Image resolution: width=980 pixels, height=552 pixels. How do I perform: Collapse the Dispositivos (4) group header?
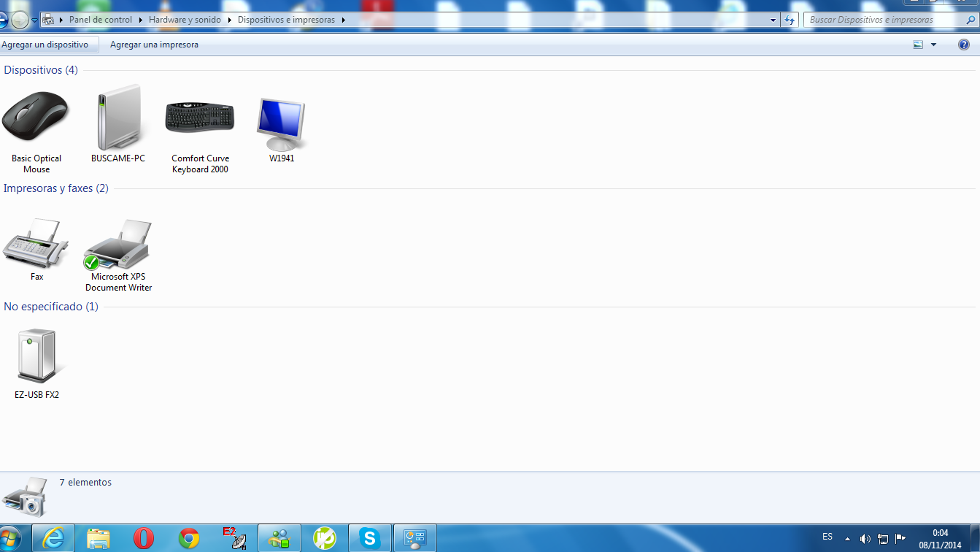pyautogui.click(x=41, y=70)
